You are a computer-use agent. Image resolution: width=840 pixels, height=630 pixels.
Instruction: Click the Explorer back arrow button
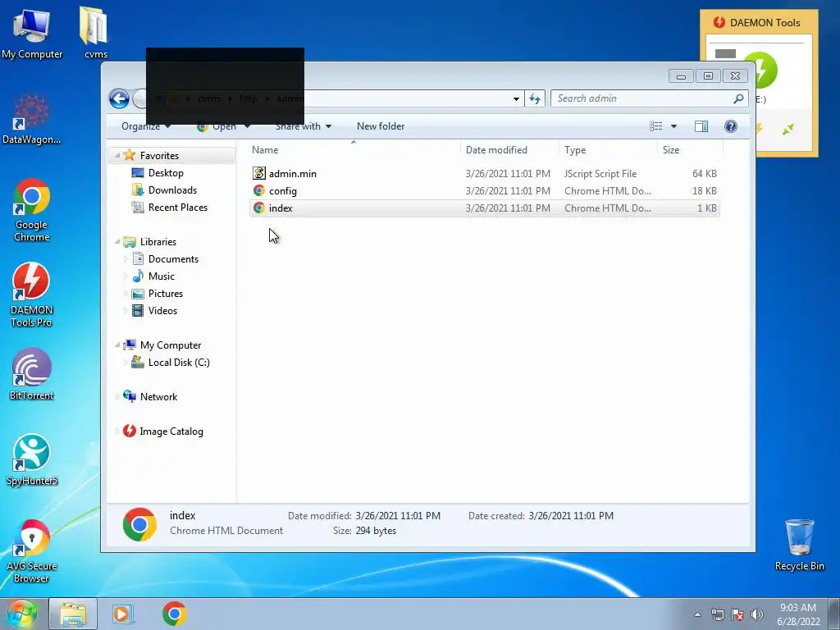(x=119, y=98)
